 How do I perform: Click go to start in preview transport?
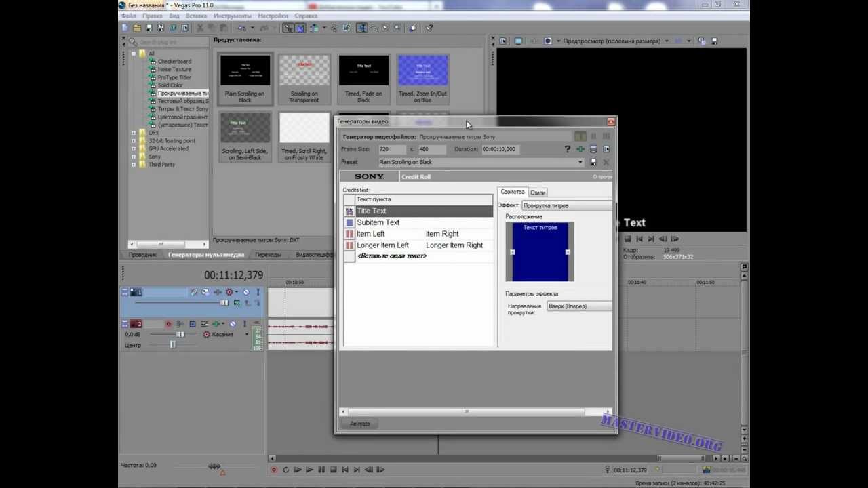coord(639,239)
